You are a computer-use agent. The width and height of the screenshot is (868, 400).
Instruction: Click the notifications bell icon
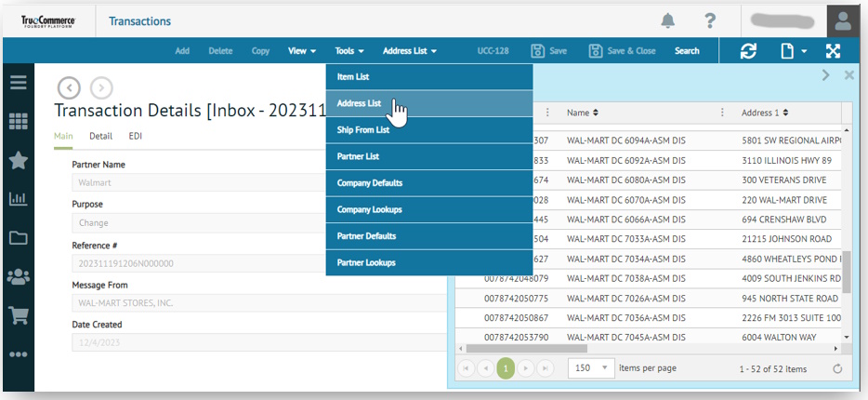[x=668, y=20]
